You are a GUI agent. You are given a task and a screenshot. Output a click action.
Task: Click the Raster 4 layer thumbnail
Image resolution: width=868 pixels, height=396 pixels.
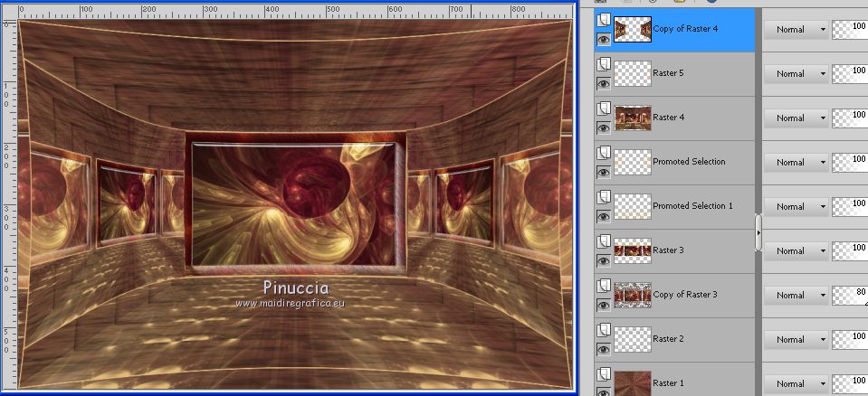(x=633, y=118)
